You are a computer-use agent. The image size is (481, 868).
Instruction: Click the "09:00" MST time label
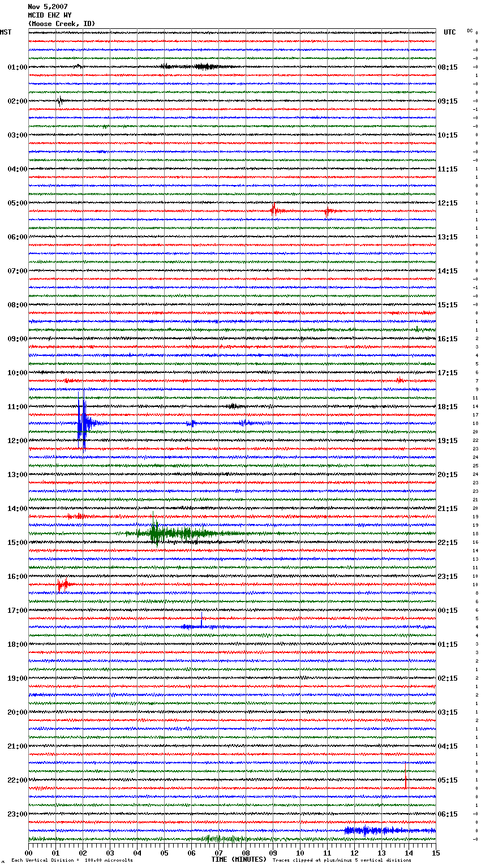[18, 339]
